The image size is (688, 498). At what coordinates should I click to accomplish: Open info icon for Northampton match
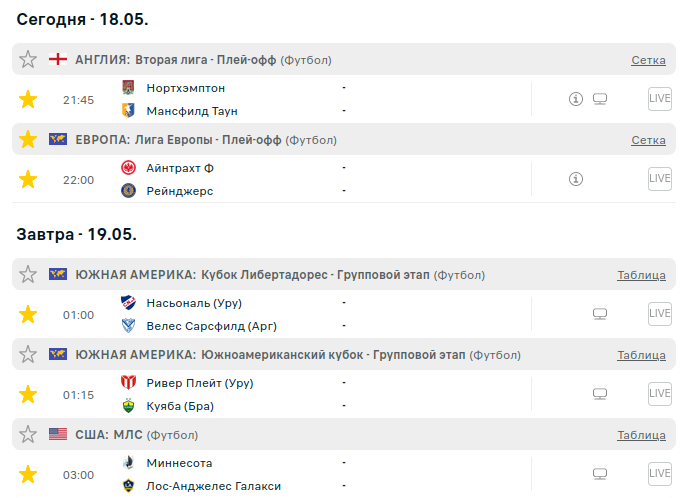(575, 99)
